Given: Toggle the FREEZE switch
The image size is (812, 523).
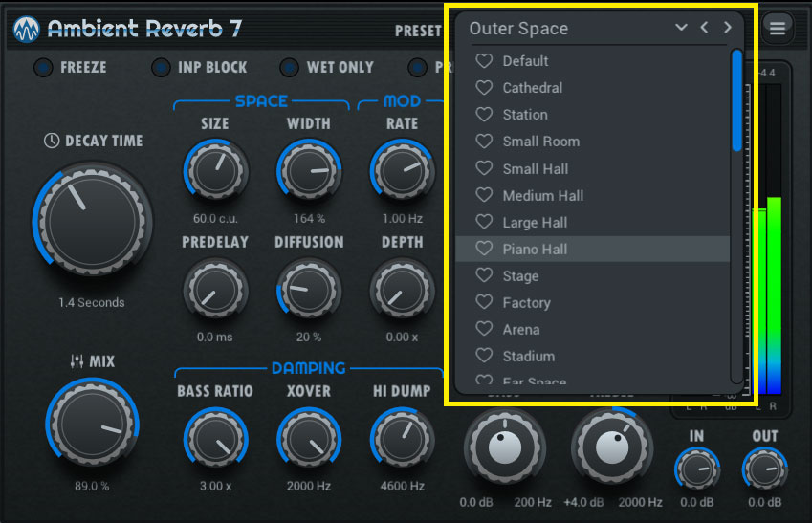Looking at the screenshot, I should (43, 67).
